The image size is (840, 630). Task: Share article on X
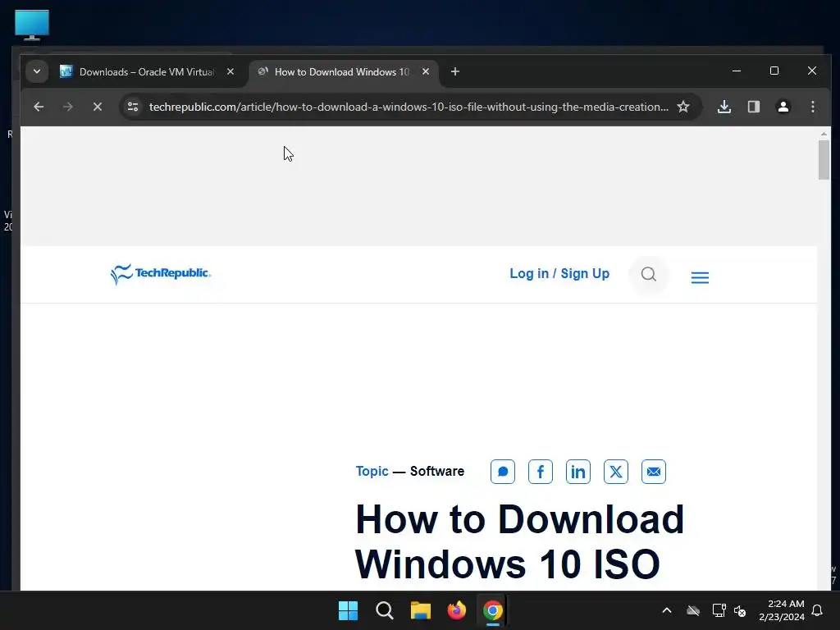(x=616, y=472)
